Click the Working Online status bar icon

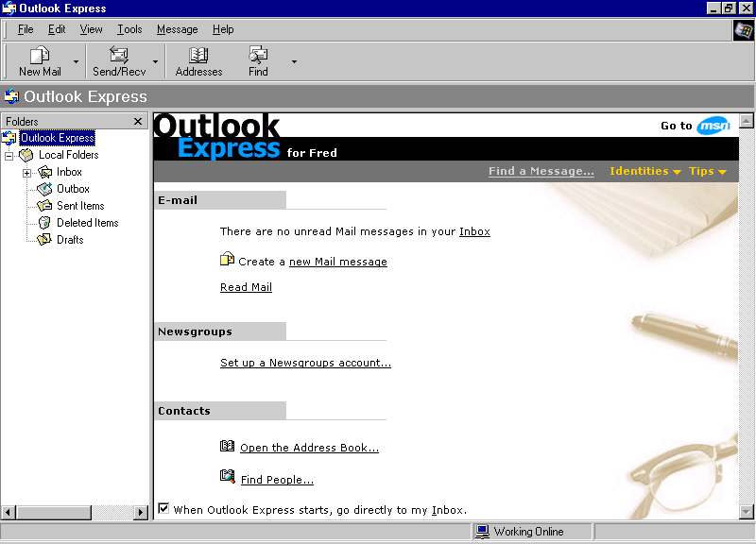click(x=482, y=532)
